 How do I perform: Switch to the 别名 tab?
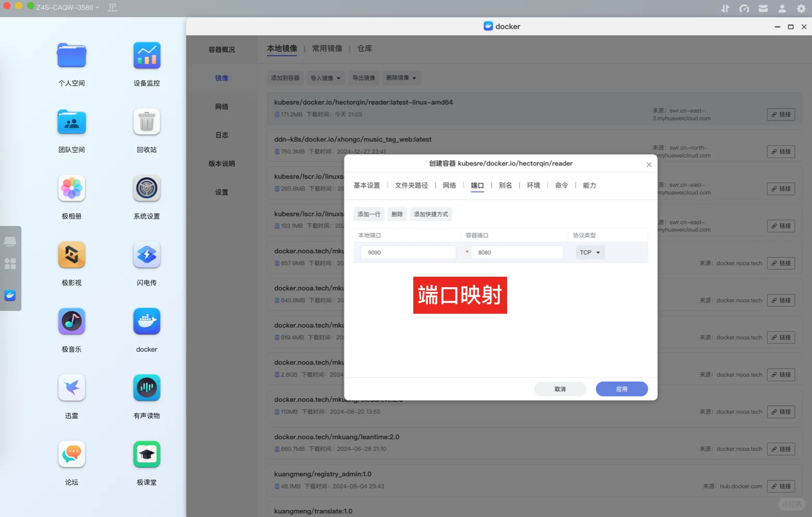coord(506,186)
